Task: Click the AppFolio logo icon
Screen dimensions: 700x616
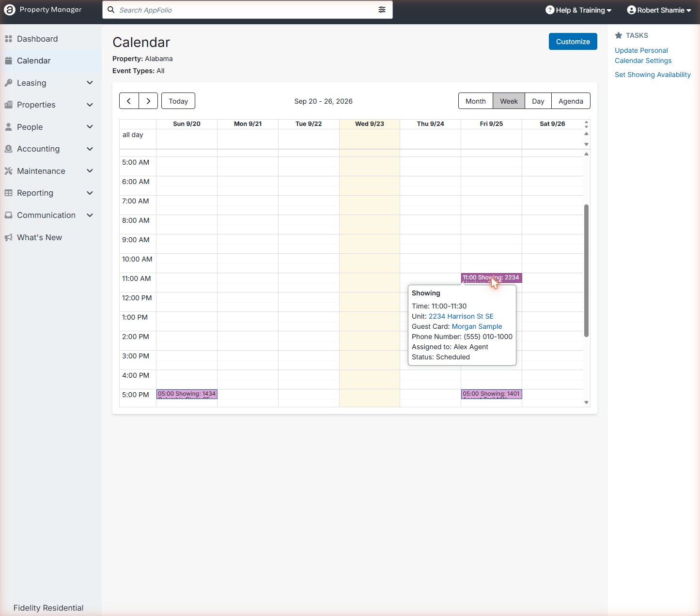Action: pos(10,10)
